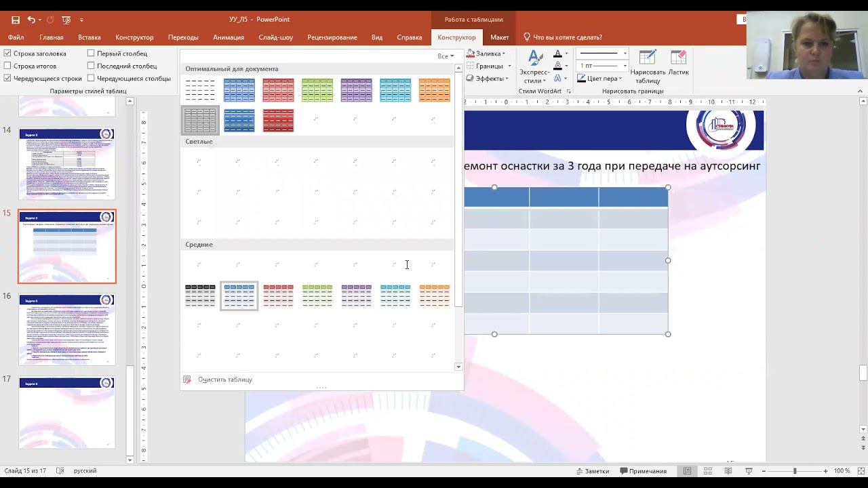The image size is (868, 488).
Task: Pick the orange table style in first row
Action: pos(435,90)
